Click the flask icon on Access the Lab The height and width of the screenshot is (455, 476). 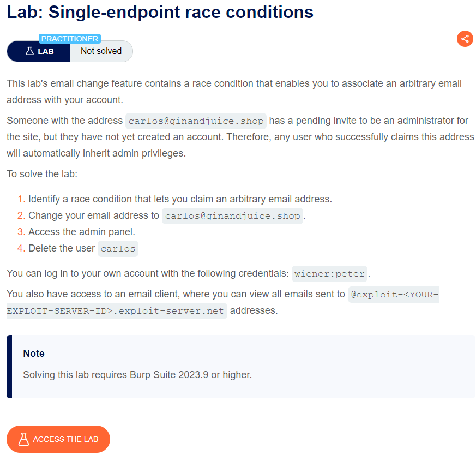[23, 439]
